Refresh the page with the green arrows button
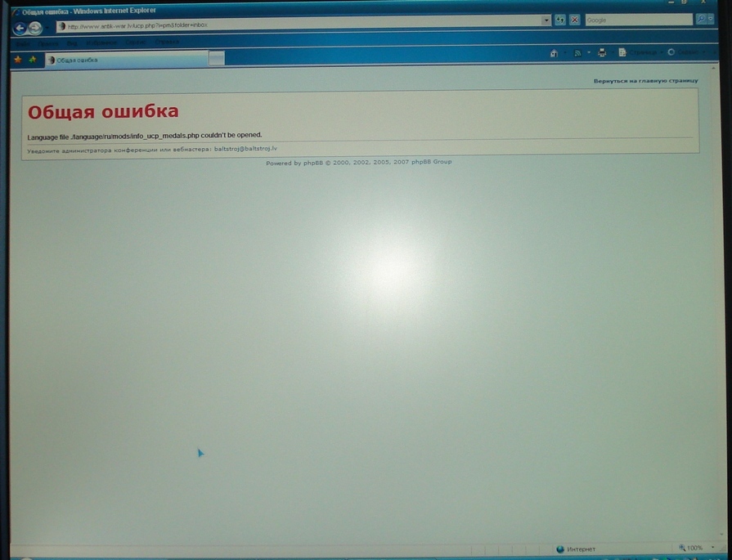Image resolution: width=732 pixels, height=560 pixels. [x=559, y=20]
